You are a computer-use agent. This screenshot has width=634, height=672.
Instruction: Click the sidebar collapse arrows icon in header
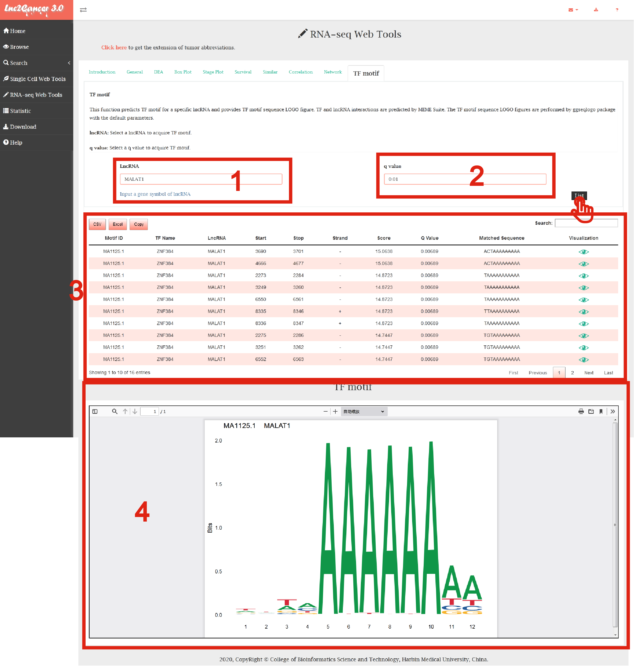coord(83,10)
